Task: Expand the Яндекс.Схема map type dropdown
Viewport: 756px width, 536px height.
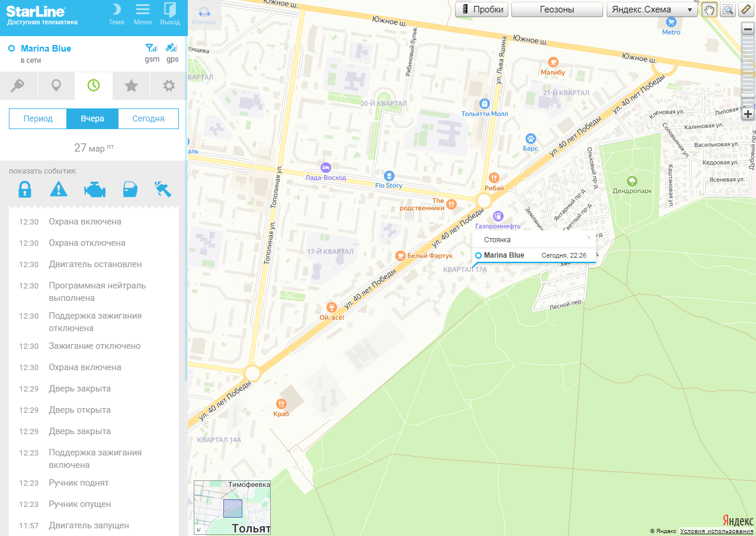Action: tap(652, 9)
